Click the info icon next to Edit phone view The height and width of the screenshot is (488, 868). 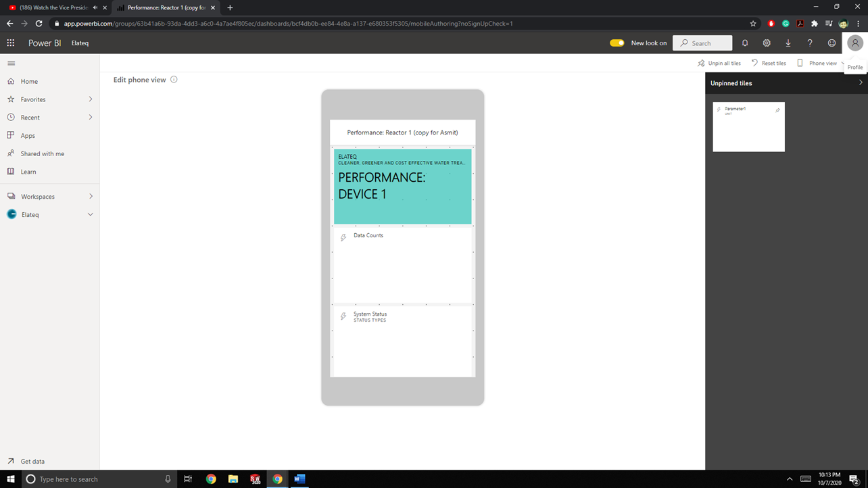click(174, 79)
